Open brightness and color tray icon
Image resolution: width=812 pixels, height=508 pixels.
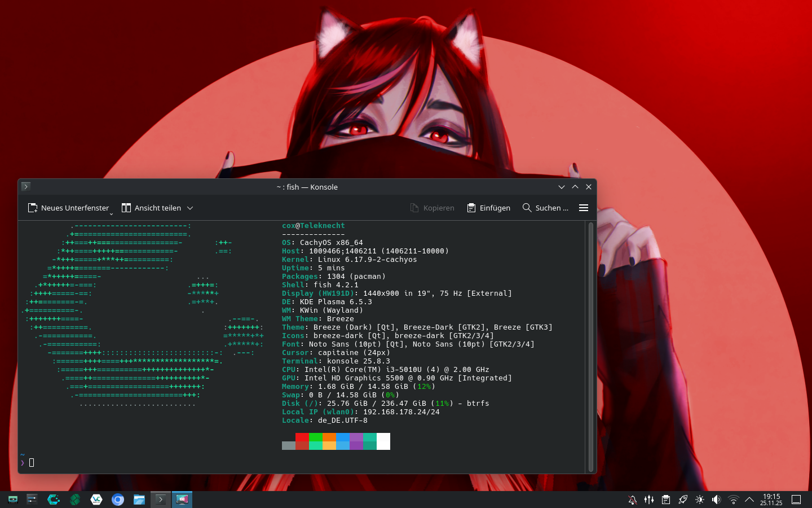[x=700, y=500]
